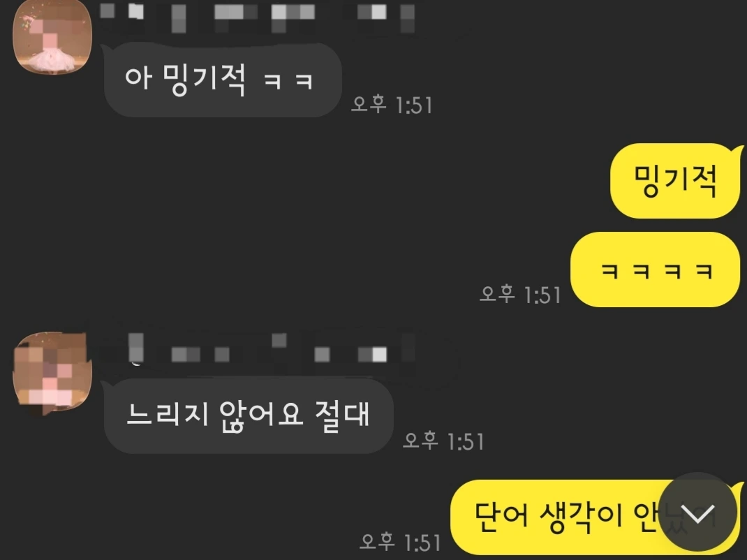Click the 오후 1:51 timestamp beside 느리지 않어요
The width and height of the screenshot is (747, 560).
pyautogui.click(x=443, y=441)
